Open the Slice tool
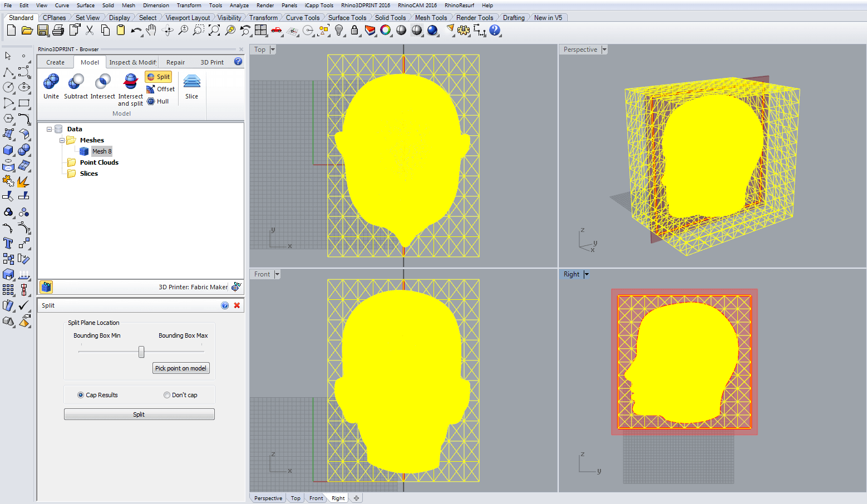 click(191, 82)
